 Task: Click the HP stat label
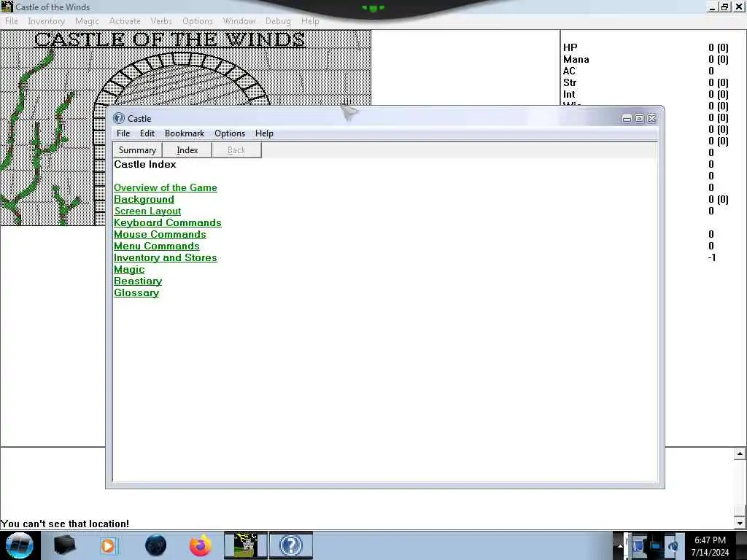point(570,47)
